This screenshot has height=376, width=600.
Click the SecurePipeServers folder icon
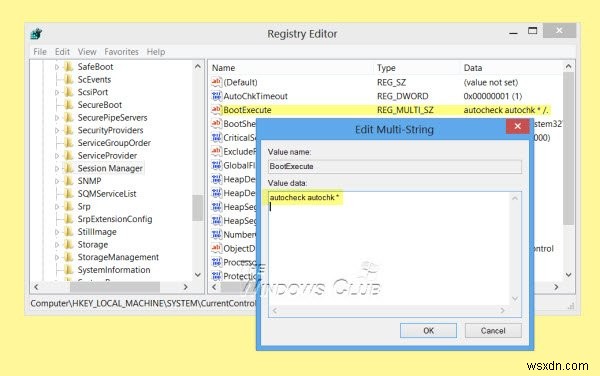coord(69,117)
